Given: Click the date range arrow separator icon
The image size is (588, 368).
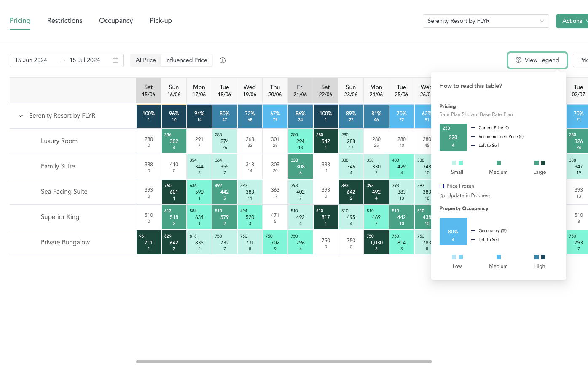Looking at the screenshot, I should tap(63, 60).
